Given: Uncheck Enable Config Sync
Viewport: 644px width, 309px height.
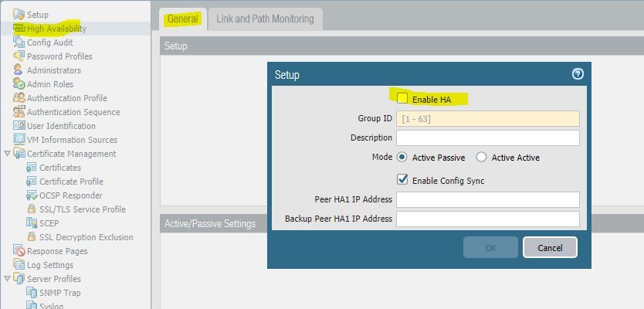Looking at the screenshot, I should (402, 180).
